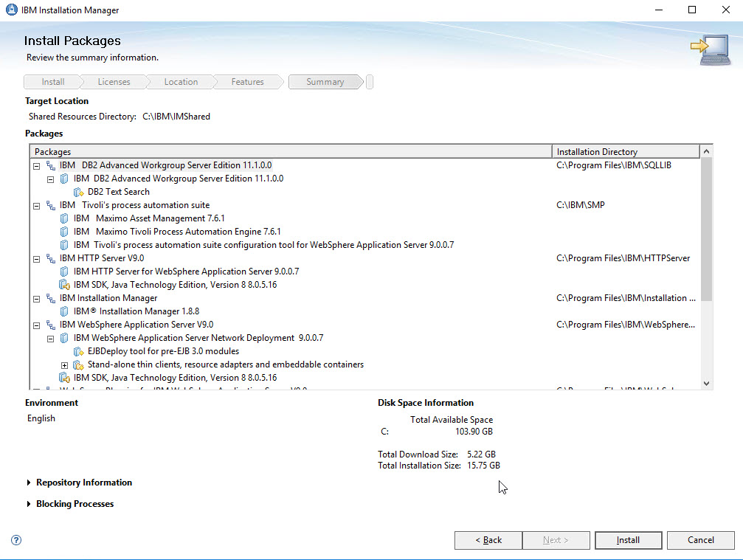Collapse the IBM HTTP Server V9.0 node

(x=36, y=258)
